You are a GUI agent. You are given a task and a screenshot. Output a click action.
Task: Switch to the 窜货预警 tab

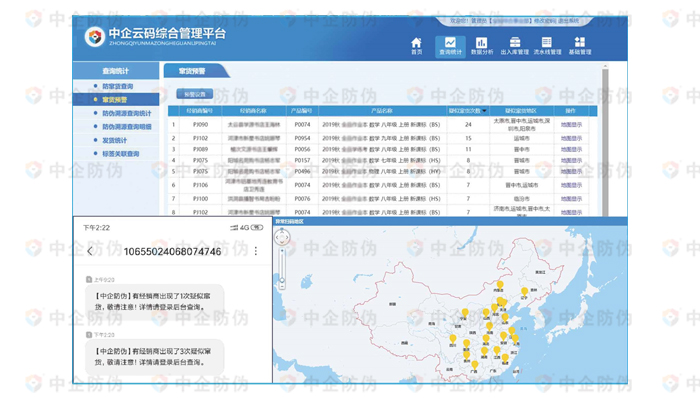pyautogui.click(x=195, y=71)
